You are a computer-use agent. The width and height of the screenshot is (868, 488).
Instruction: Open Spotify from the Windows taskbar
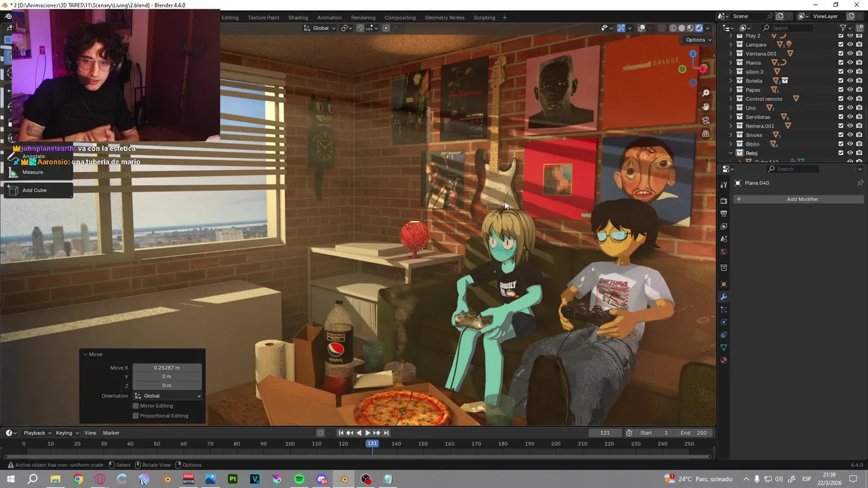click(x=299, y=479)
